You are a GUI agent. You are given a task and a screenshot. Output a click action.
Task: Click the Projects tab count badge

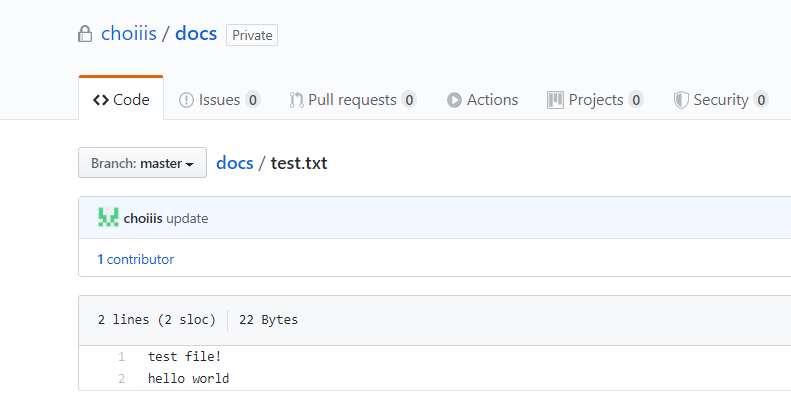(x=635, y=100)
